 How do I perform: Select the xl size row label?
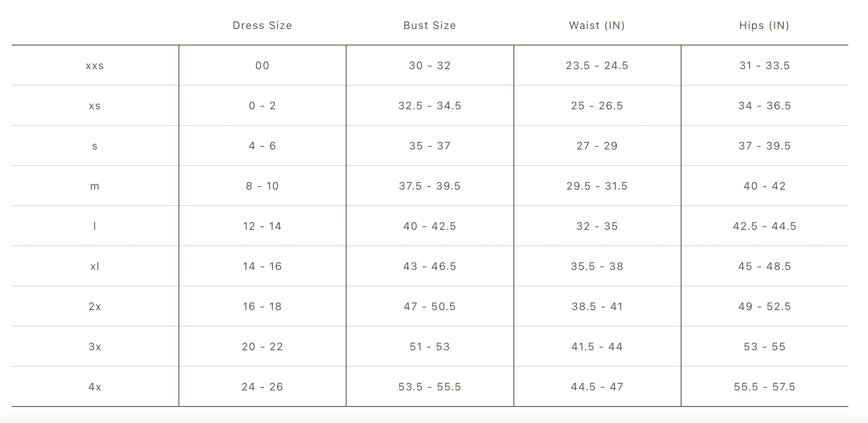(95, 266)
